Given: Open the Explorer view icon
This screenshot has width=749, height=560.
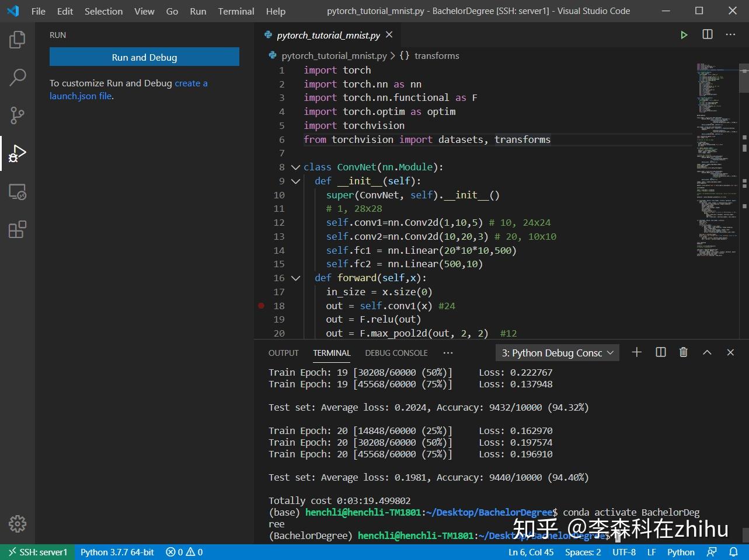Looking at the screenshot, I should (17, 39).
